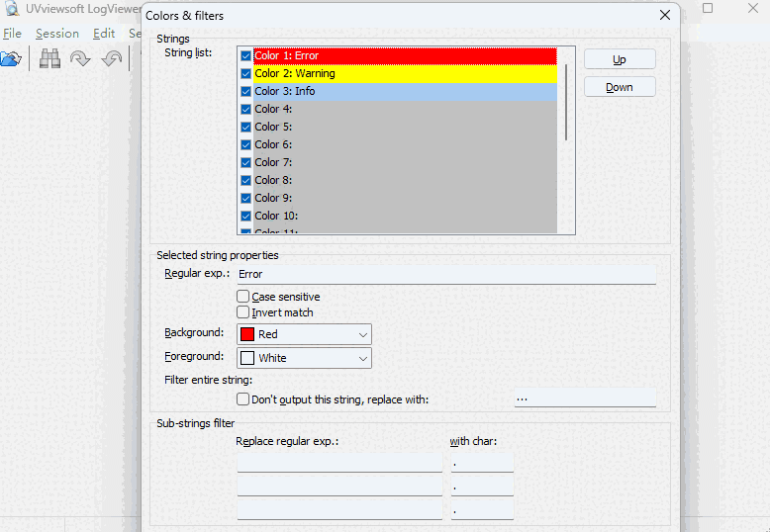Toggle the Color 4 checkbox
Viewport: 770px width, 532px height.
[246, 109]
